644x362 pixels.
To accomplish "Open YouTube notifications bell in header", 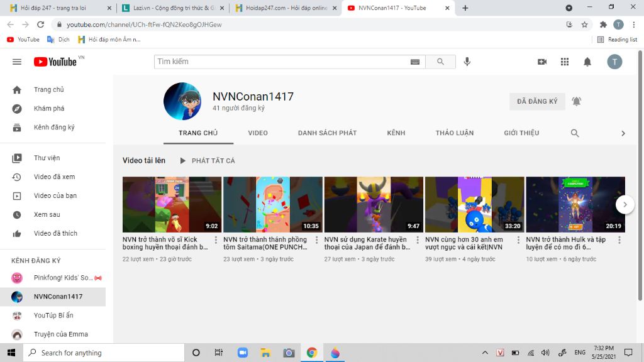I will point(587,62).
